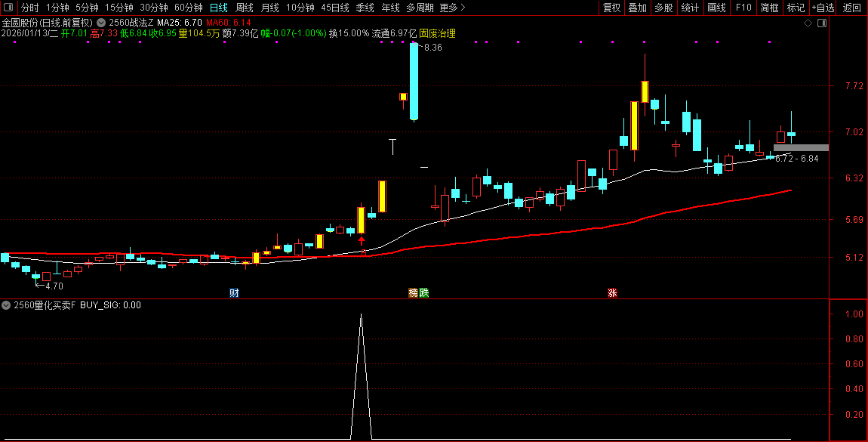868x442 pixels.
Task: Select the 日线 period tab
Action: pos(219,8)
